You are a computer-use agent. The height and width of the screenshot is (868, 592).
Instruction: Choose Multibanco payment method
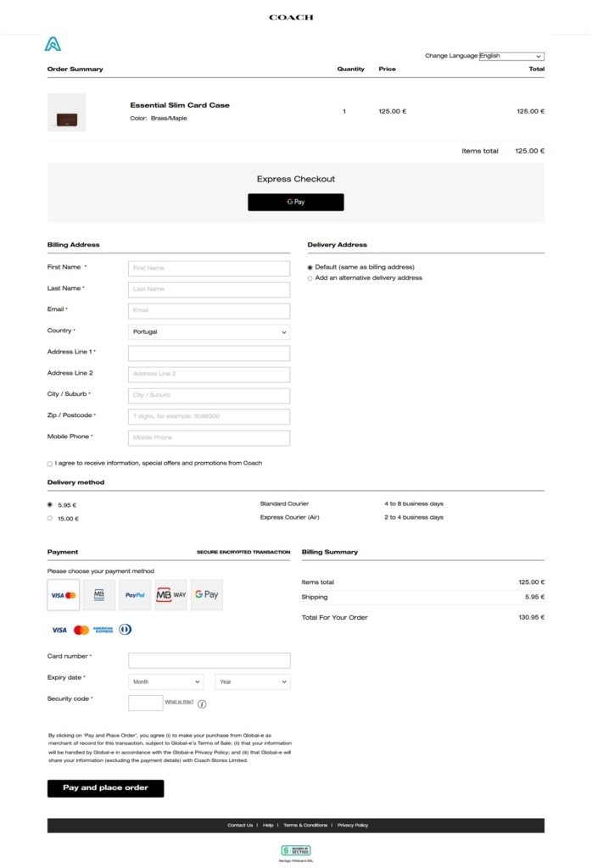(x=99, y=595)
